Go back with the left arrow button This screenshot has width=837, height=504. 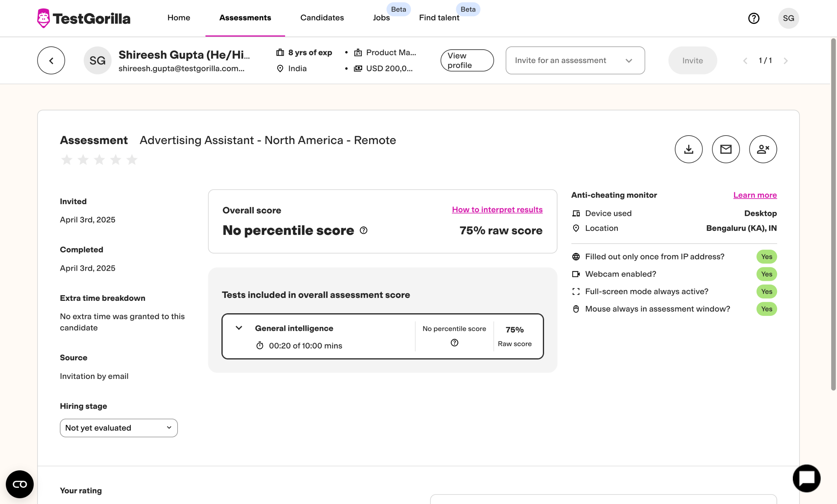click(51, 60)
